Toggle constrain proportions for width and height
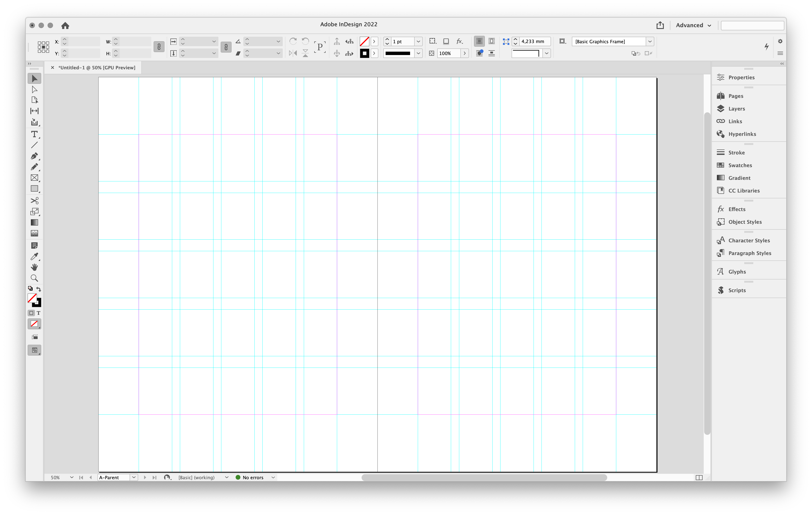The image size is (812, 515). 159,47
